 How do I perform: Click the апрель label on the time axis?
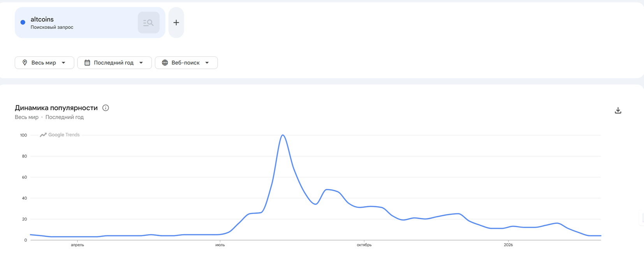point(77,245)
